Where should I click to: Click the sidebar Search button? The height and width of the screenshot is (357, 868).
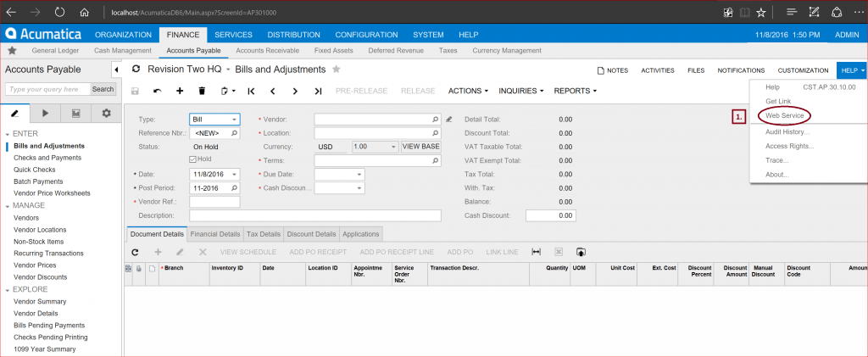pyautogui.click(x=103, y=89)
